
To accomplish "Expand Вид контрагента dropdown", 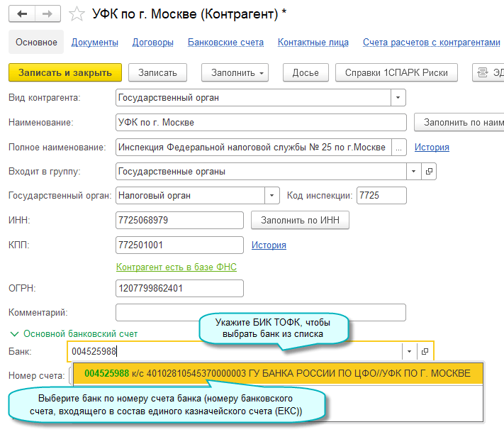I will point(398,97).
